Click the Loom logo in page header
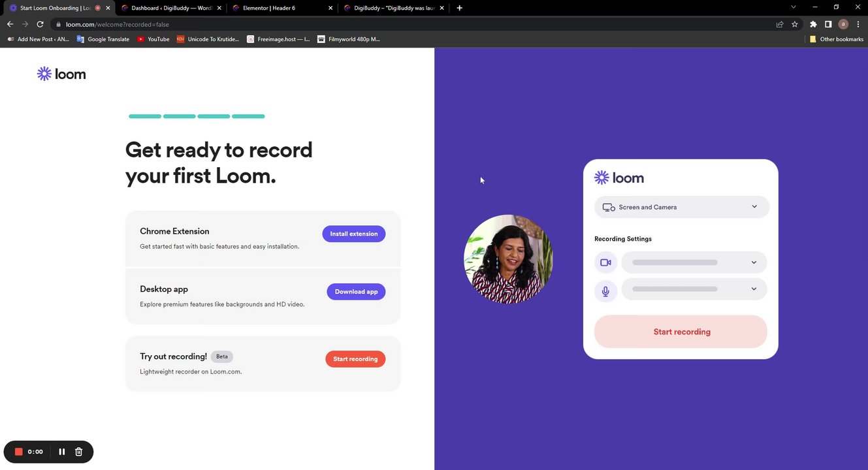This screenshot has height=470, width=868. pos(61,74)
